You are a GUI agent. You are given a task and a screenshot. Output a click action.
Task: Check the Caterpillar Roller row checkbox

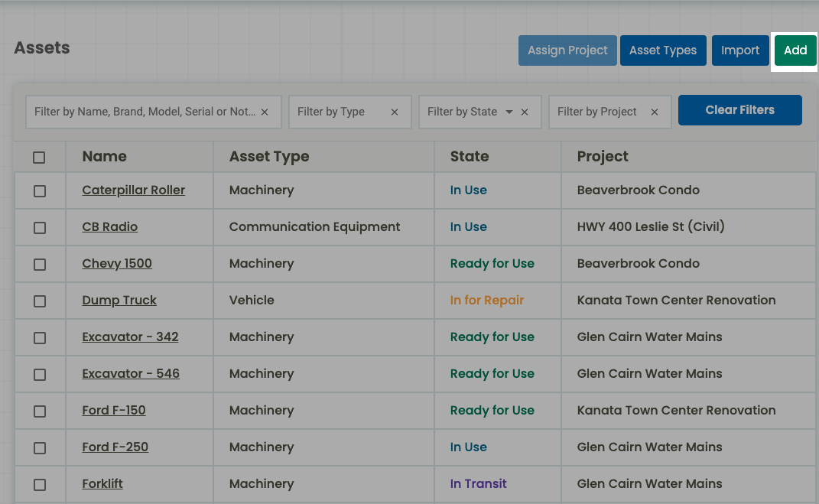coord(40,191)
